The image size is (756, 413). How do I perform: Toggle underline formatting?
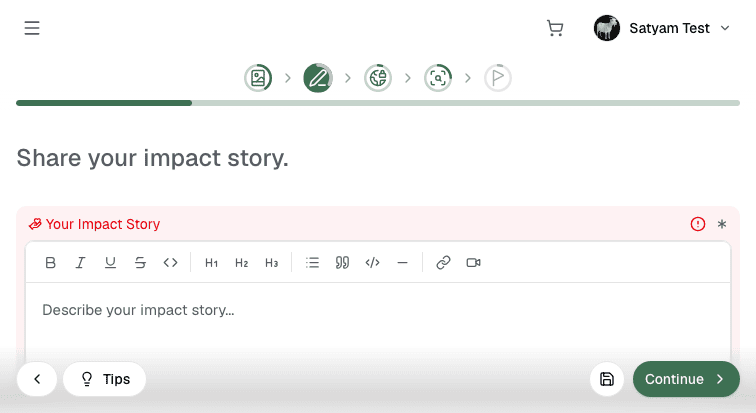click(110, 263)
